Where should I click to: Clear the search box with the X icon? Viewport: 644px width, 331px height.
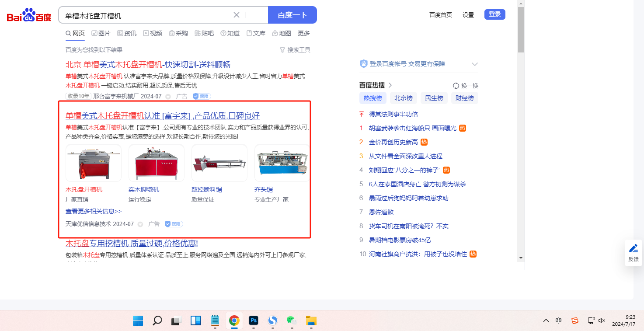point(237,15)
